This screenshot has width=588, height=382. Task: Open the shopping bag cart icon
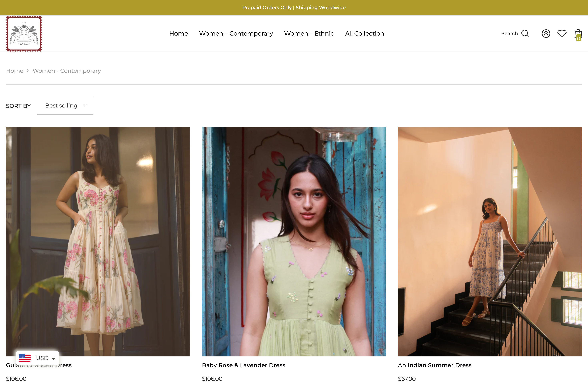pos(578,35)
